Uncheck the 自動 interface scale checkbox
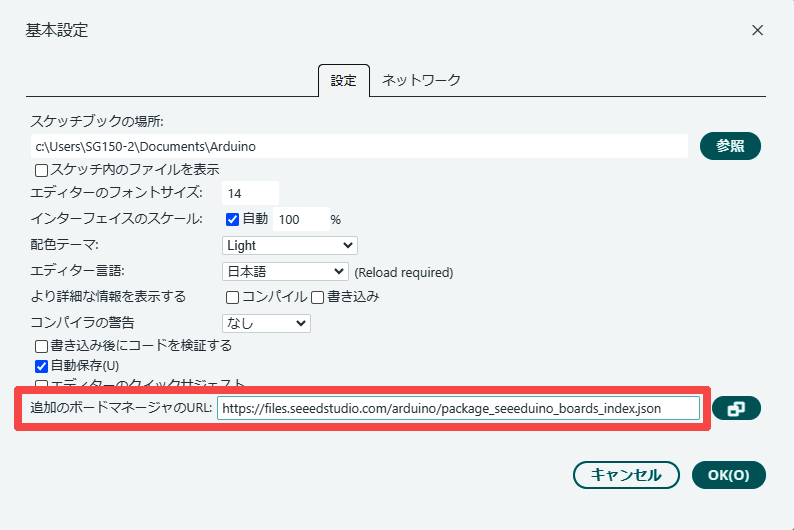Screen dimensions: 794x530 (232, 219)
